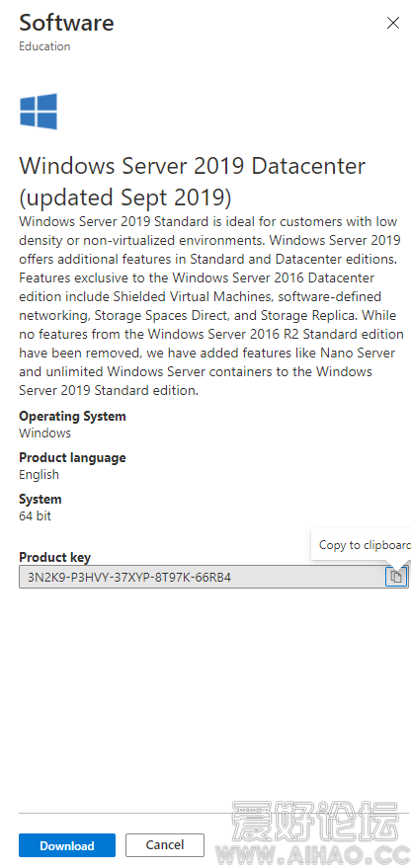Click the Windows Server 2019 Datacenter heading
The height and width of the screenshot is (868, 411).
point(193,181)
